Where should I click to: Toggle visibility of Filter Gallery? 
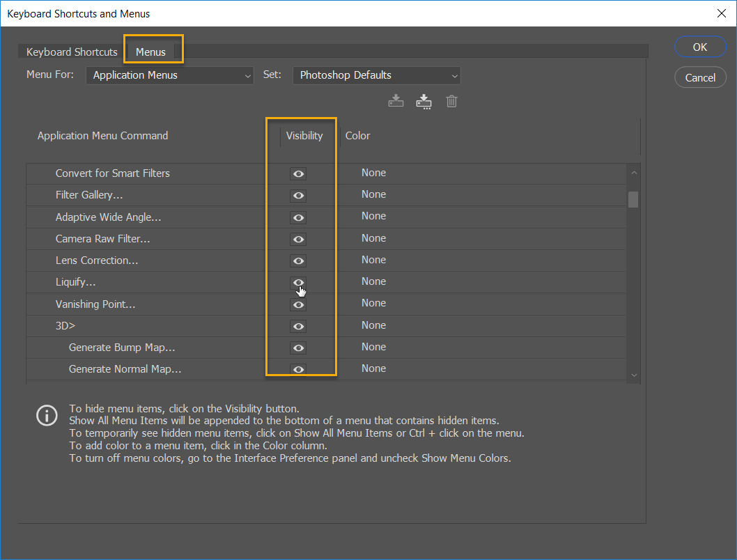(298, 196)
